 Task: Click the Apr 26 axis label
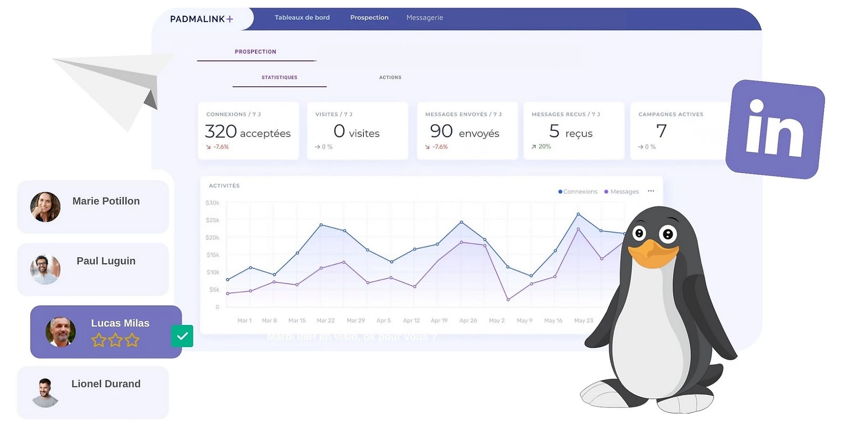[x=468, y=320]
